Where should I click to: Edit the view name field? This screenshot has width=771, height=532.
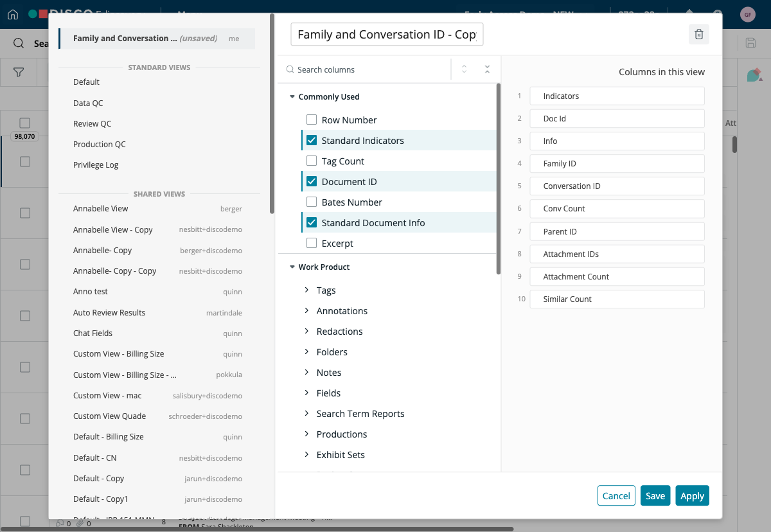pyautogui.click(x=387, y=35)
